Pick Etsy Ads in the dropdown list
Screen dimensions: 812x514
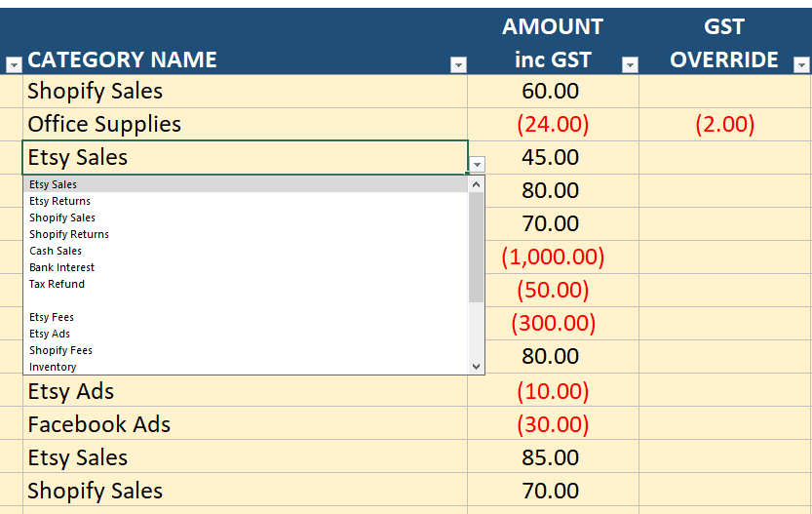point(246,334)
